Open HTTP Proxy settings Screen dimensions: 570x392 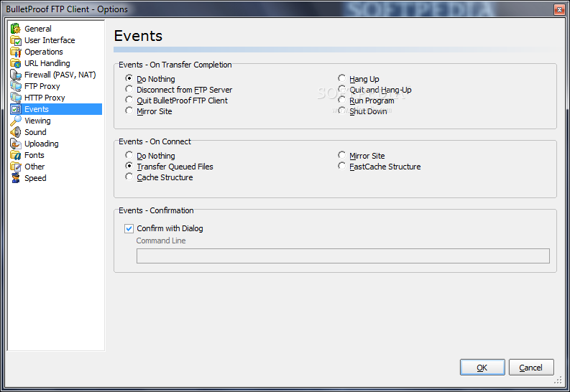tap(45, 98)
